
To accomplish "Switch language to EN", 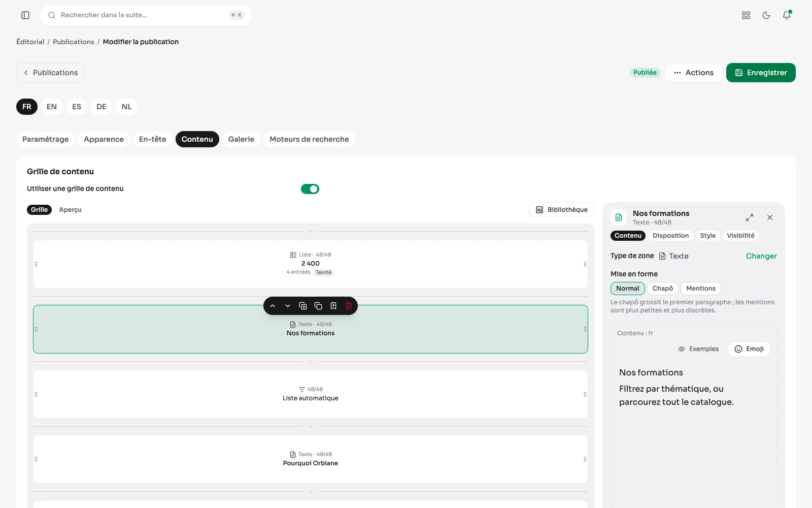I will (x=52, y=107).
